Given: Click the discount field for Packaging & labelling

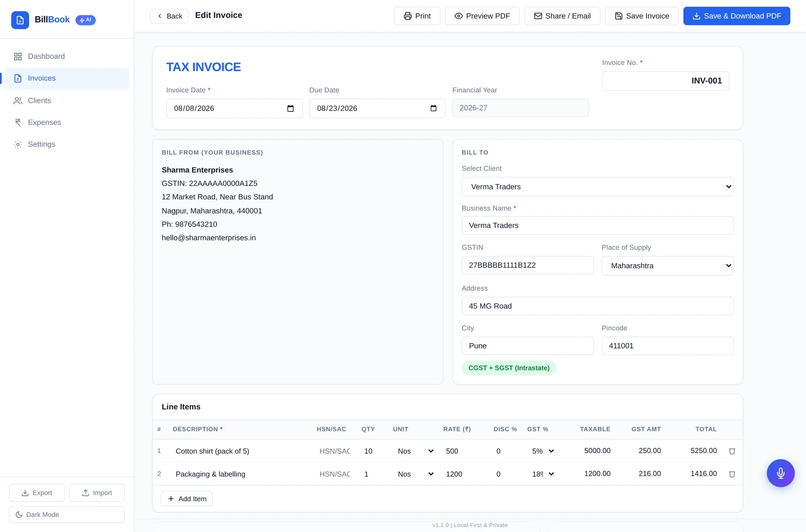Looking at the screenshot, I should click(506, 474).
